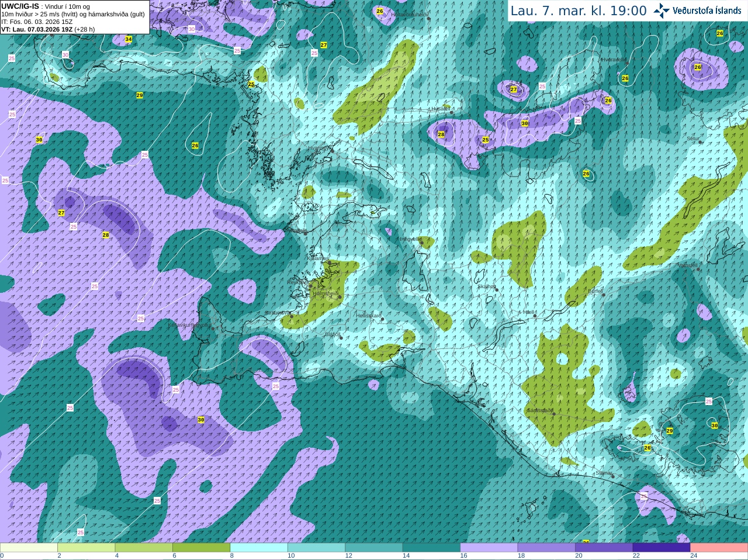Click the Skálholt station label
The height and width of the screenshot is (560, 748).
[487, 286]
